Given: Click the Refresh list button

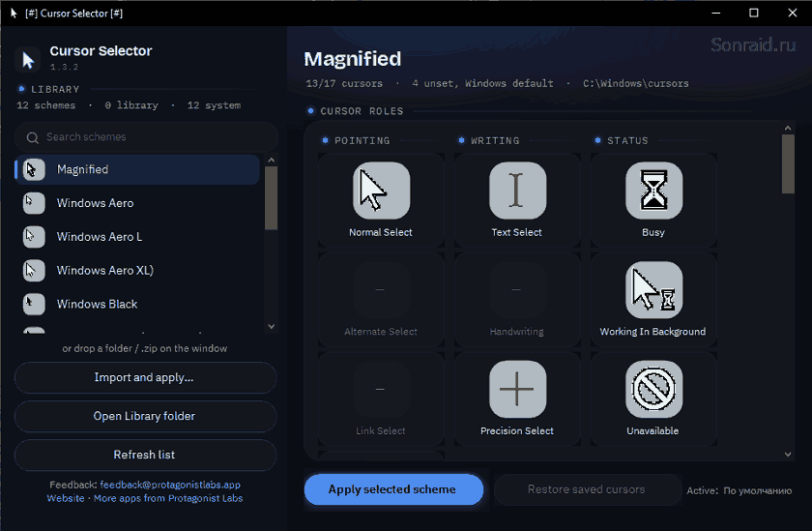Looking at the screenshot, I should point(146,455).
